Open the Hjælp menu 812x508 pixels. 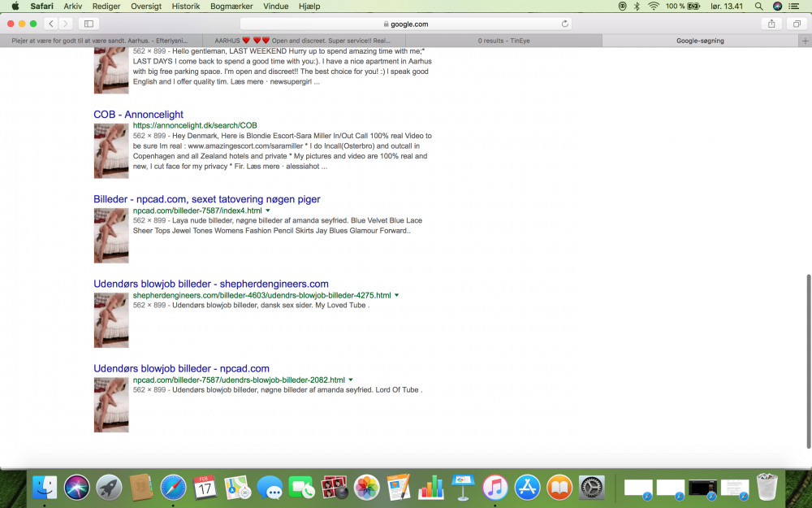[309, 7]
